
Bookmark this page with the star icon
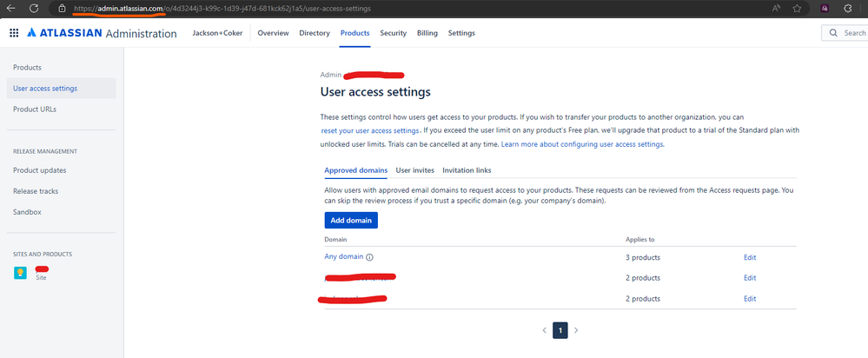pos(797,9)
